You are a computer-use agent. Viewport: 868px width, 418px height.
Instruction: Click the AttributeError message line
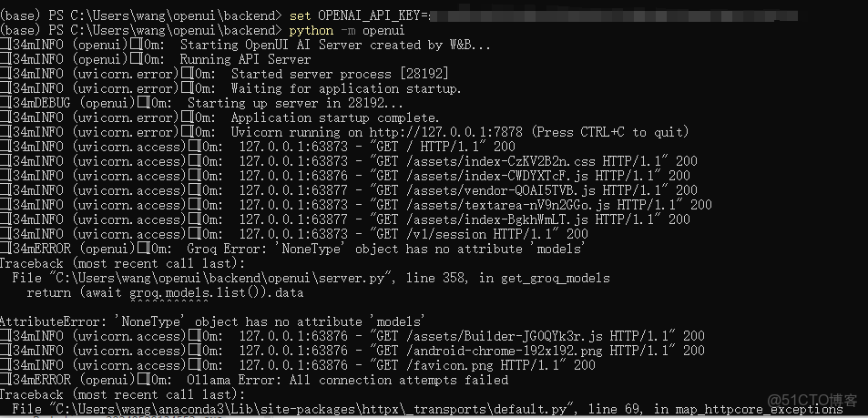(x=212, y=321)
